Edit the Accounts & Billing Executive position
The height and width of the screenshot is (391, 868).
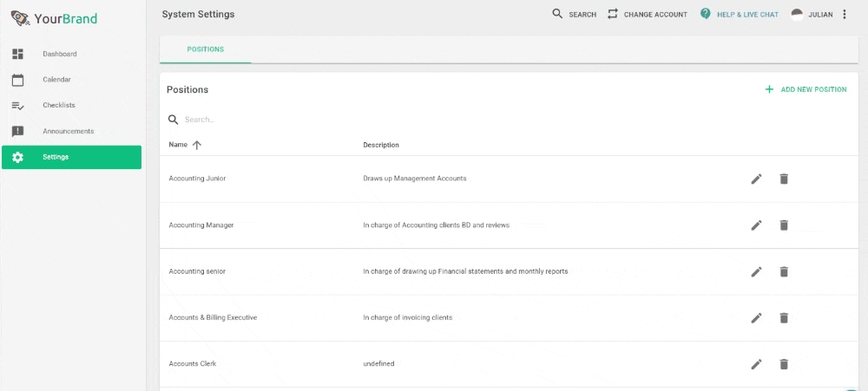(756, 318)
